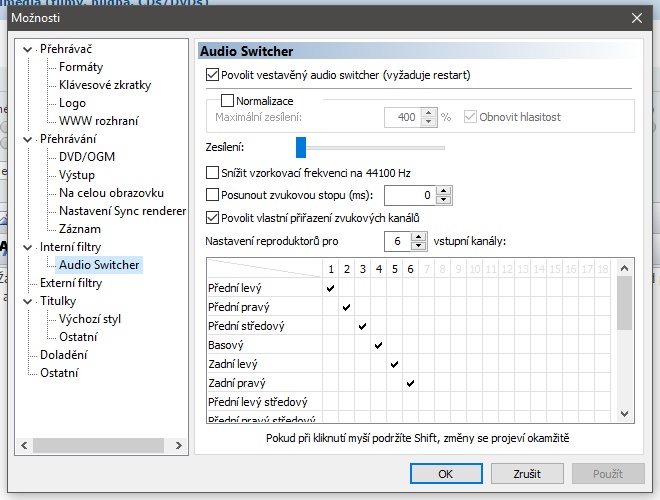Select Výchozí styl under Titulky
The height and width of the screenshot is (500, 660).
coord(92,319)
